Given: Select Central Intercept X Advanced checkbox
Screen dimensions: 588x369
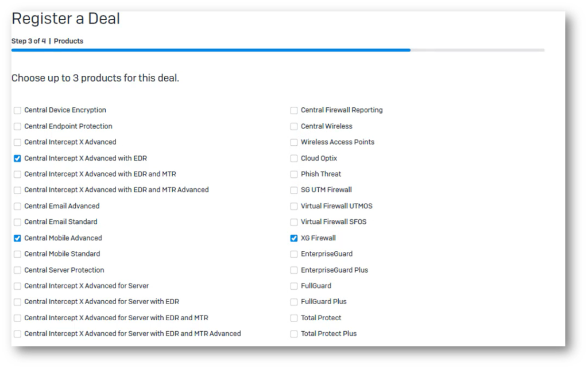Looking at the screenshot, I should click(x=17, y=142).
